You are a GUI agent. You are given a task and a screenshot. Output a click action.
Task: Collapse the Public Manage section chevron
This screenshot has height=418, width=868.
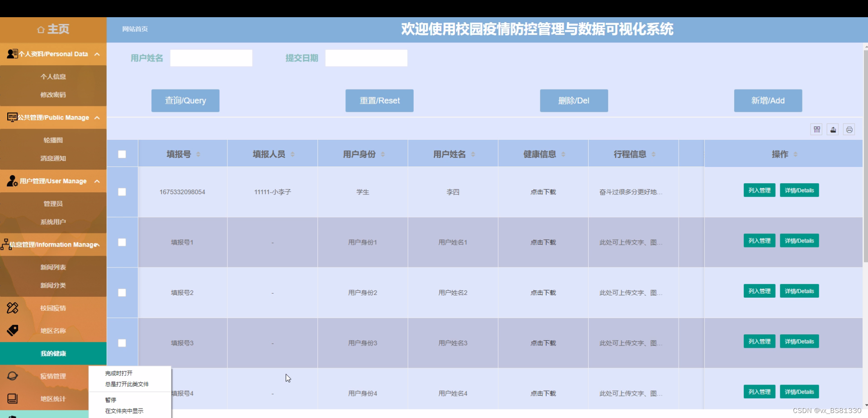point(97,118)
